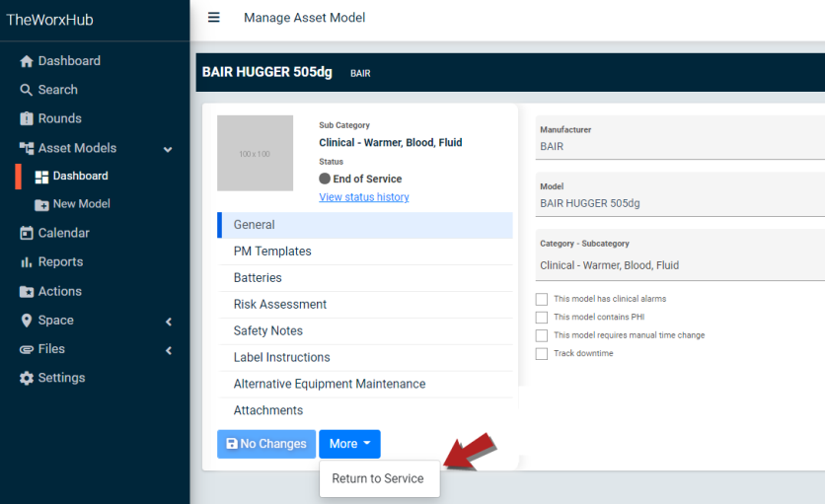Enable This model has clinical alarms checkbox
825x504 pixels.
(542, 299)
